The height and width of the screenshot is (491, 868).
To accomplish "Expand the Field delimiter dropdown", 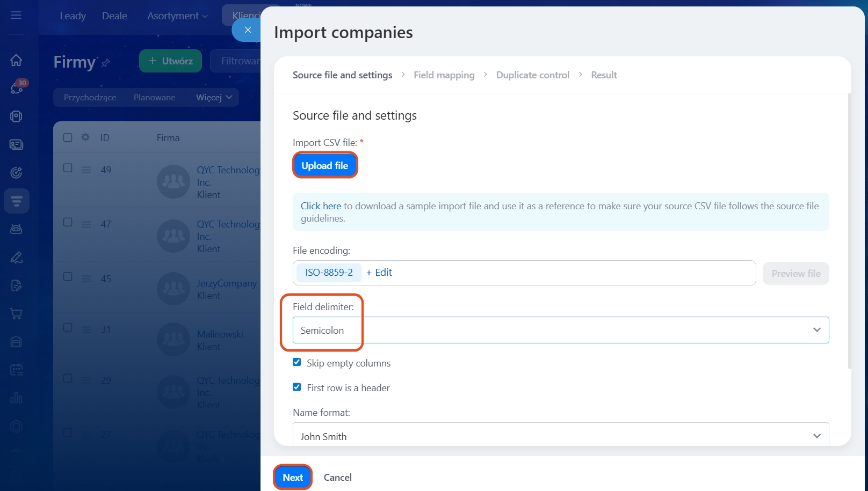I will (x=560, y=330).
